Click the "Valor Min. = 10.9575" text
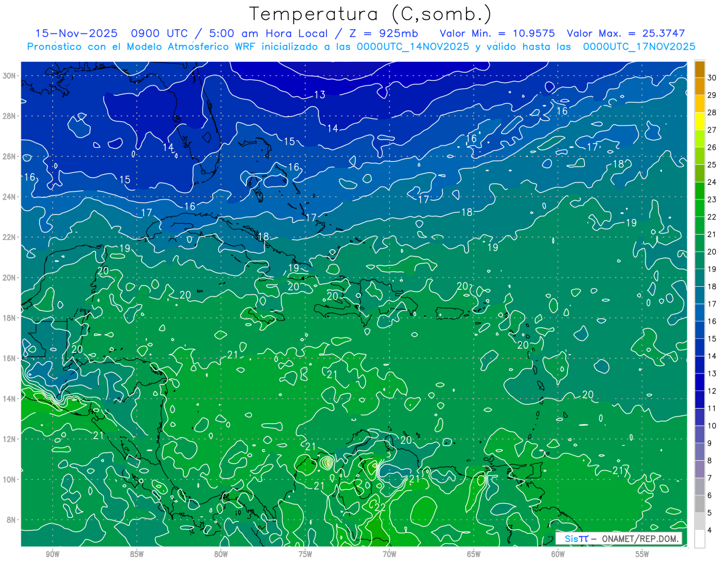The width and height of the screenshot is (728, 562). 497,33
